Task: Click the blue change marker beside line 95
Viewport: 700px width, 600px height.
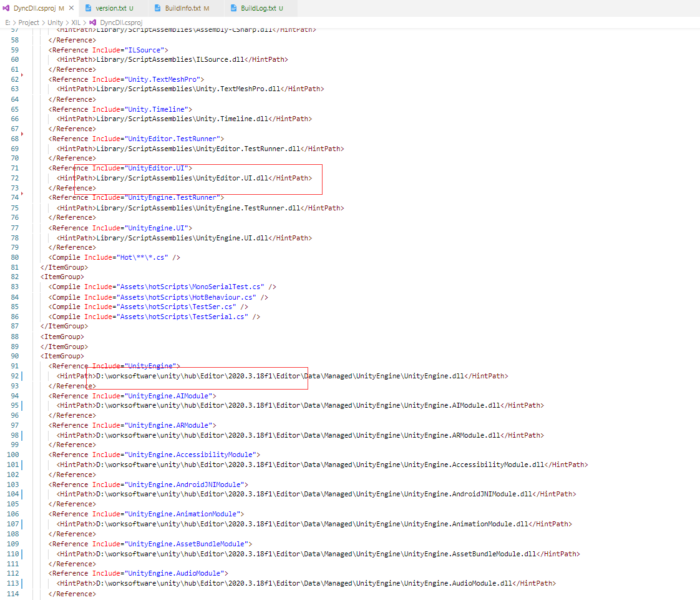Action: click(x=21, y=405)
